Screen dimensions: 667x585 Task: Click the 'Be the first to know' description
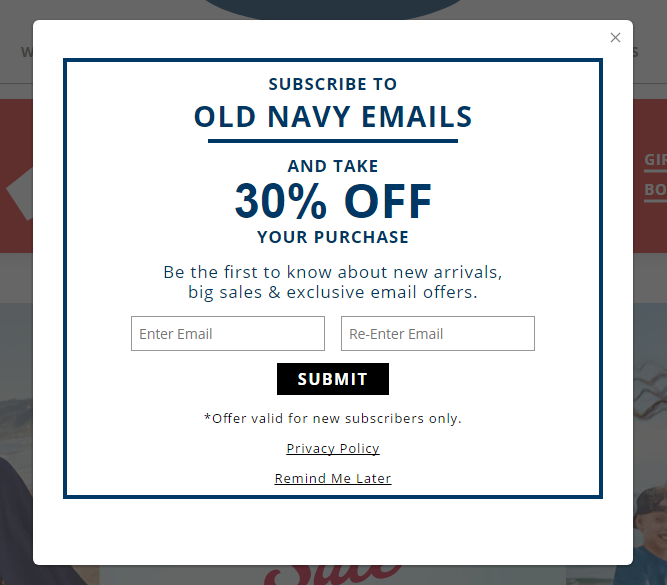click(x=333, y=282)
